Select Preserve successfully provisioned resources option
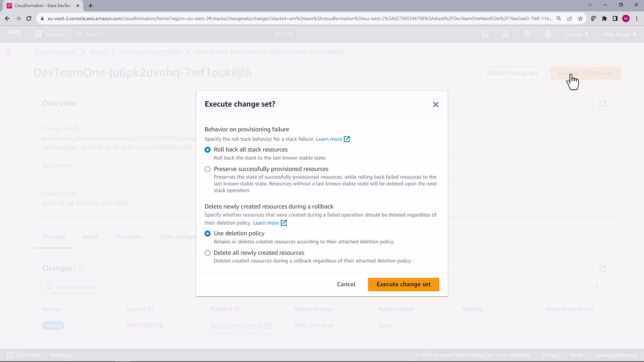This screenshot has height=362, width=644. [208, 169]
